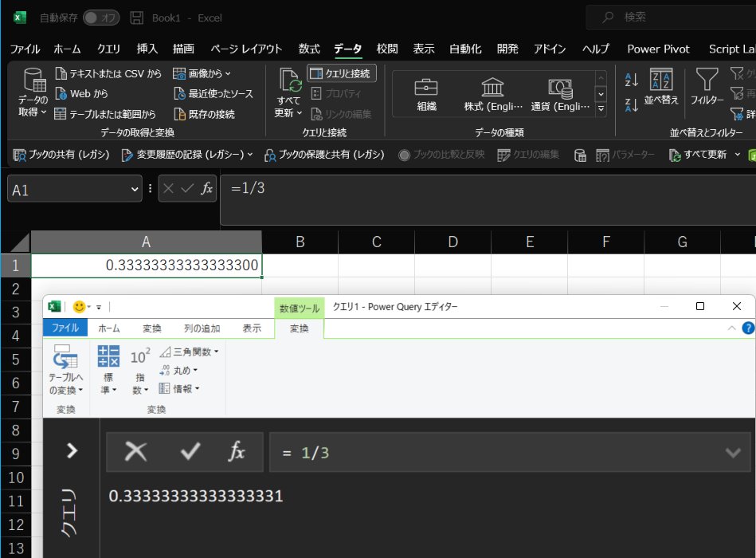756x558 pixels.
Task: Switch to the ホーム ribbon tab
Action: pos(67,49)
